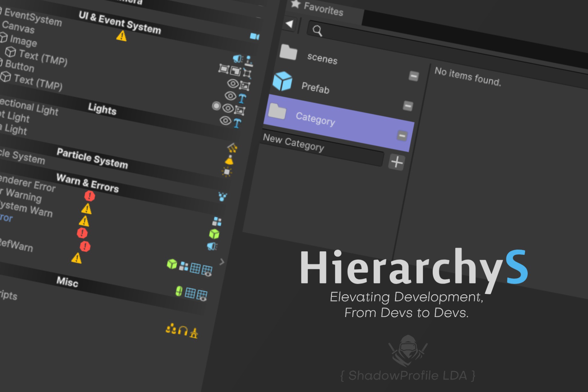The width and height of the screenshot is (588, 392).
Task: Toggle the topmost eye visibility icon
Action: [x=233, y=83]
